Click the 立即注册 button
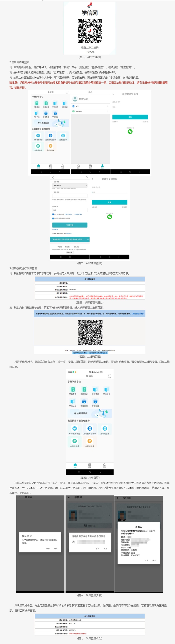Viewport: 175px width, 644px height. [70, 225]
